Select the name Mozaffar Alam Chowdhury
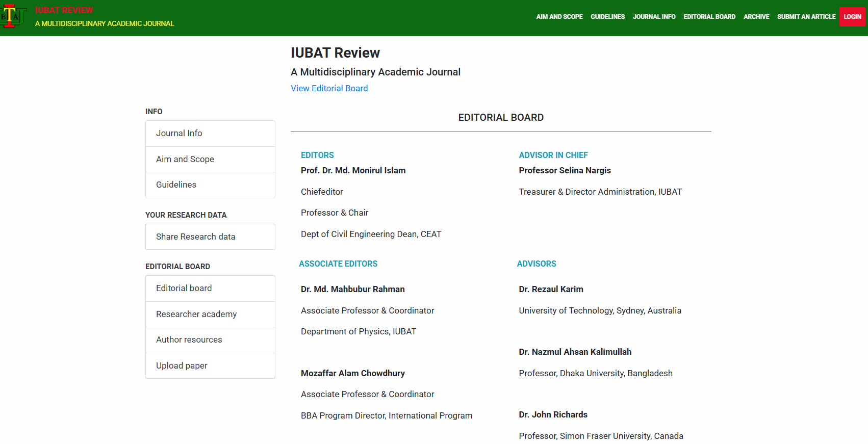 [353, 373]
